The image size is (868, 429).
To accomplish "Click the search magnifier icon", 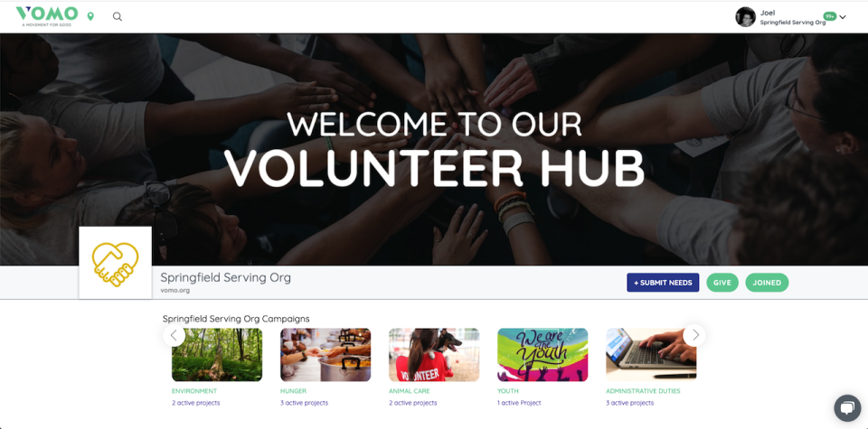I will coord(118,16).
